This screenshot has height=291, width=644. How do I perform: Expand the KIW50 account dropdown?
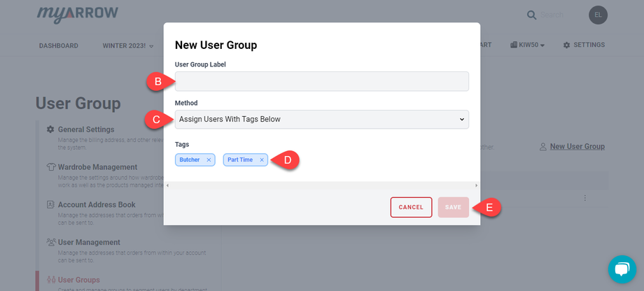[528, 45]
